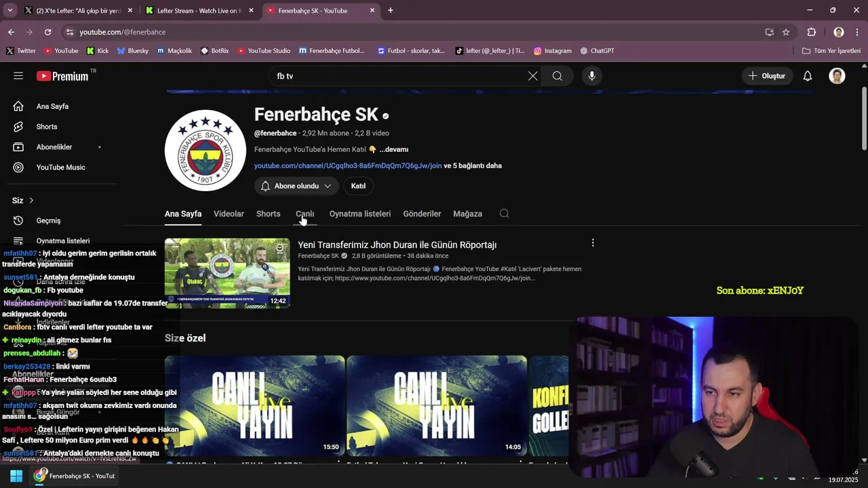Click the Katıl join button

[x=358, y=186]
